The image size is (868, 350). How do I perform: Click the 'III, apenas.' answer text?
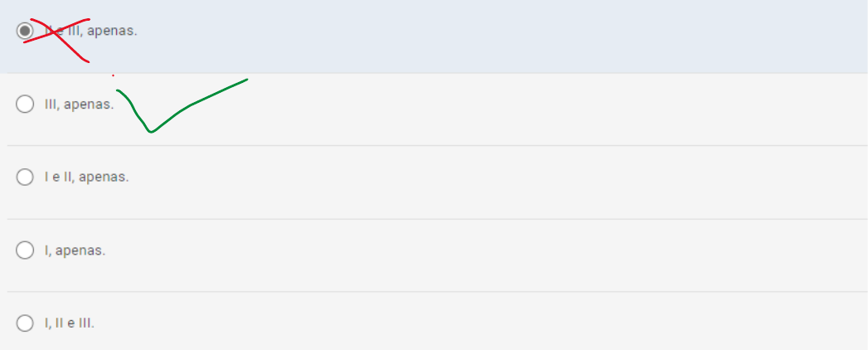(79, 105)
